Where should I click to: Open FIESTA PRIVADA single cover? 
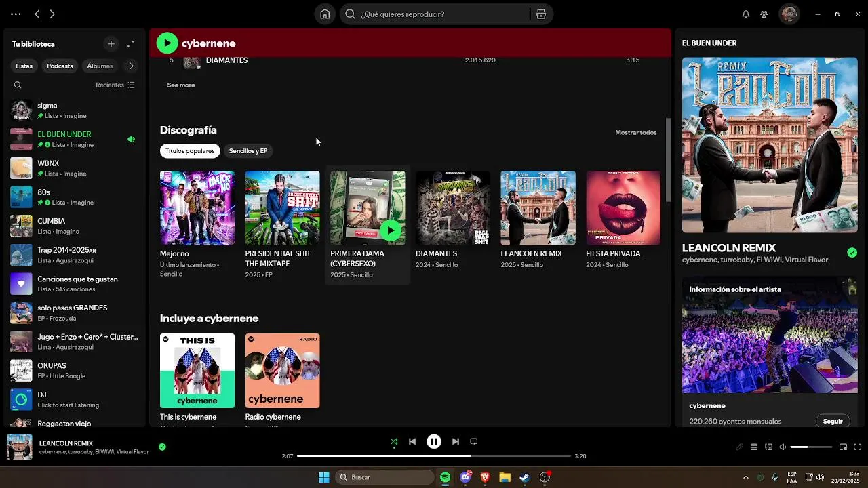[623, 208]
